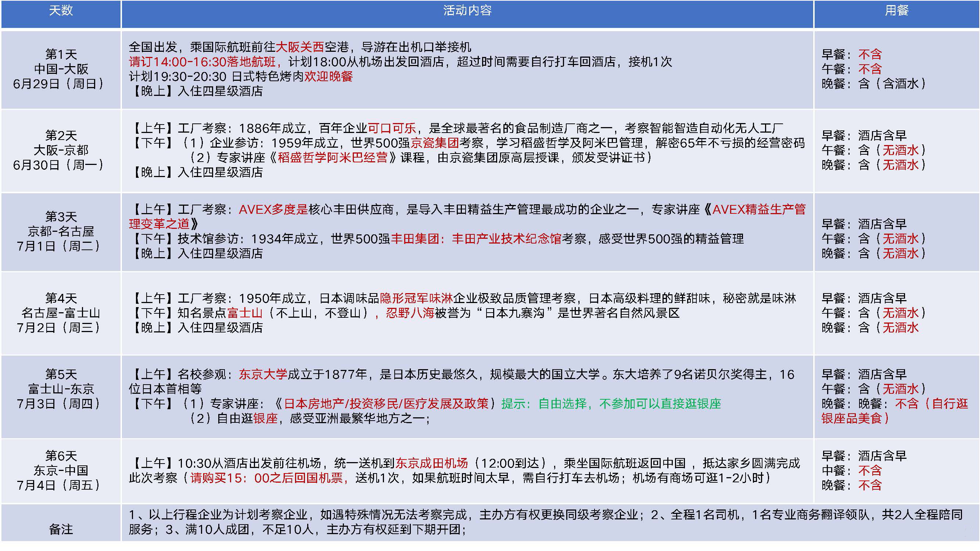This screenshot has height=551, width=980.
Task: Click red text 大阪关西
Action: coord(299,47)
